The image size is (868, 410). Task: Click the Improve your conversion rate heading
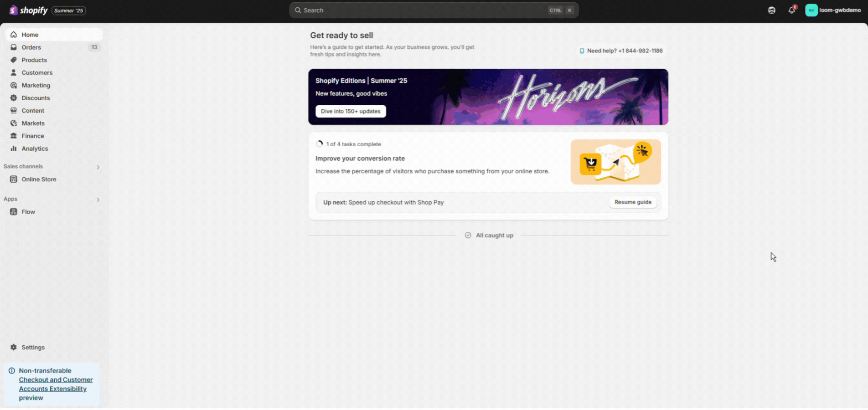(x=360, y=159)
